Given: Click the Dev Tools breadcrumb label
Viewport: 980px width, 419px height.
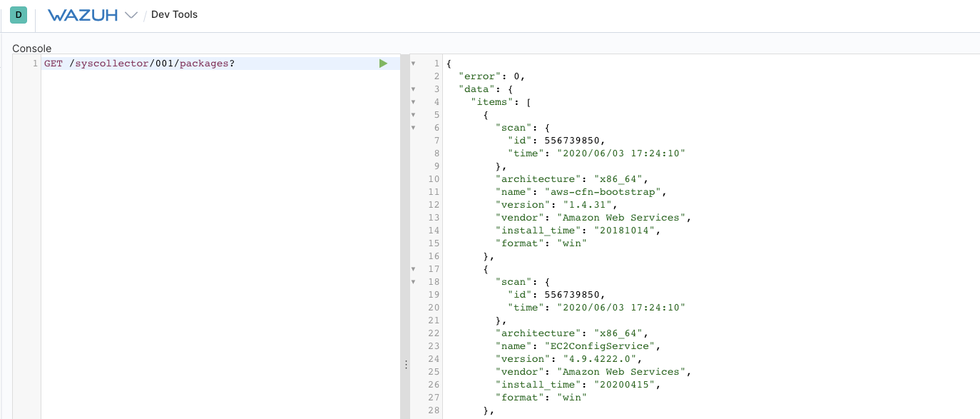Looking at the screenshot, I should click(x=174, y=14).
